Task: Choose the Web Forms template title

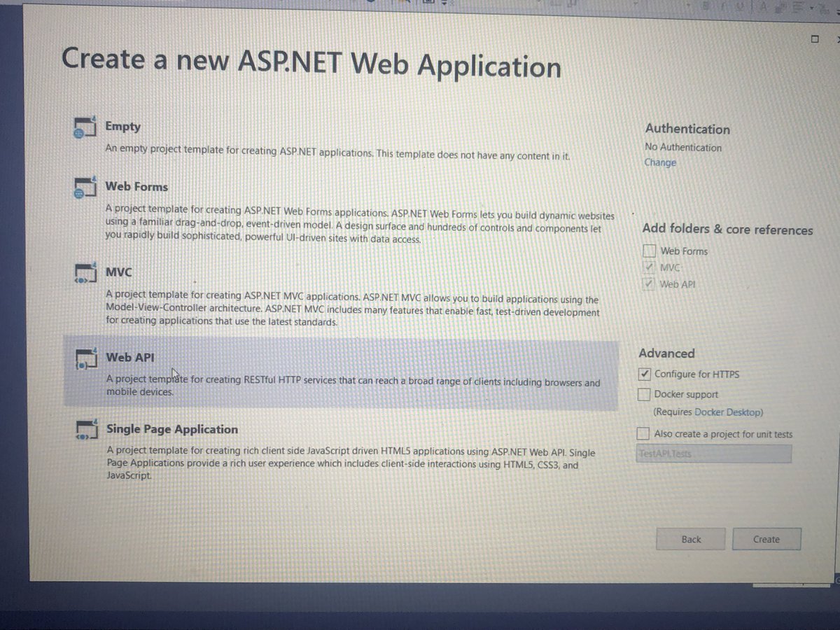Action: click(136, 187)
